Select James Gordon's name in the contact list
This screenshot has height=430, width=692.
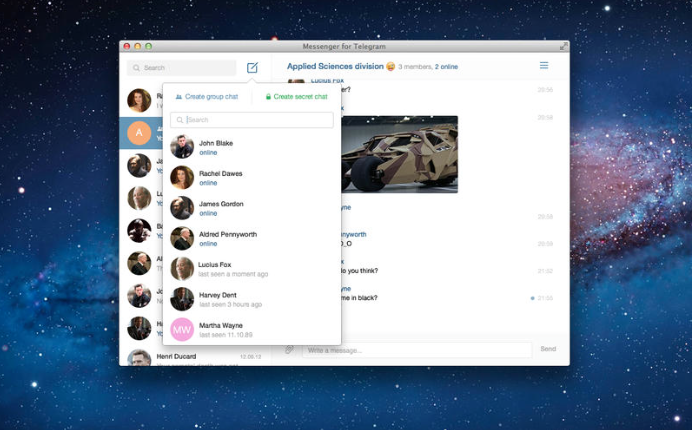click(x=221, y=204)
